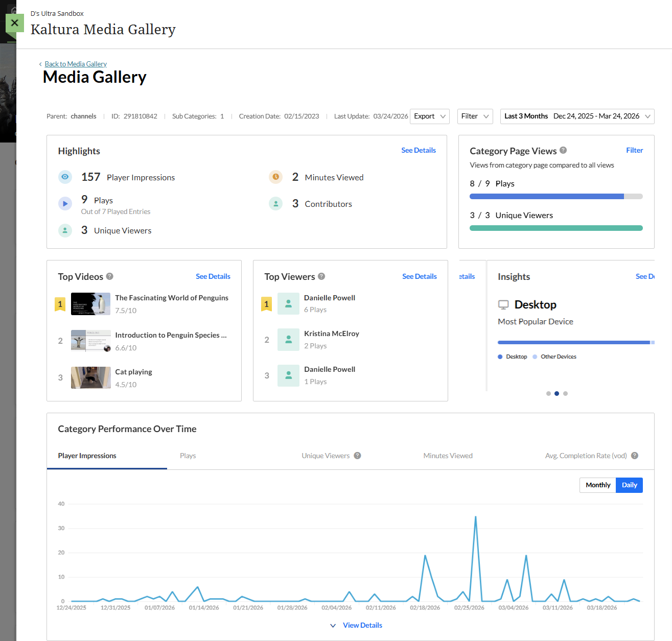Viewport: 672px width, 641px height.
Task: Click avatar of Danielle Powell with 1 Plays
Action: coord(288,375)
